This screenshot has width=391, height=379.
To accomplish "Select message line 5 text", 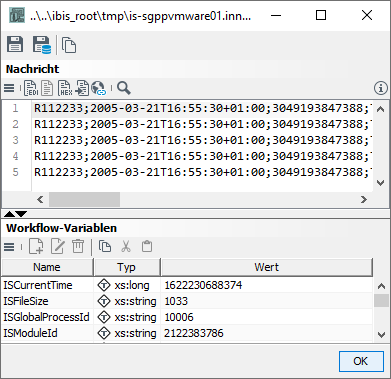I will tap(202, 172).
